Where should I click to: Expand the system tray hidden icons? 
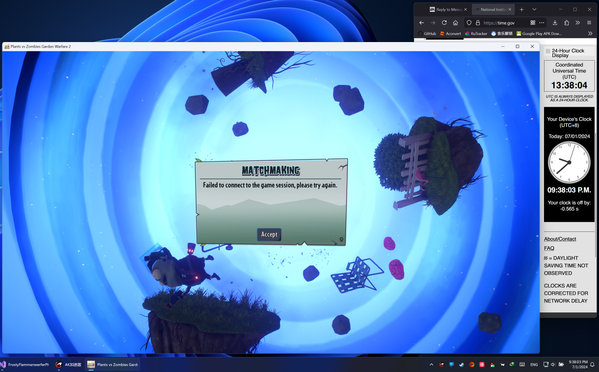pos(431,365)
